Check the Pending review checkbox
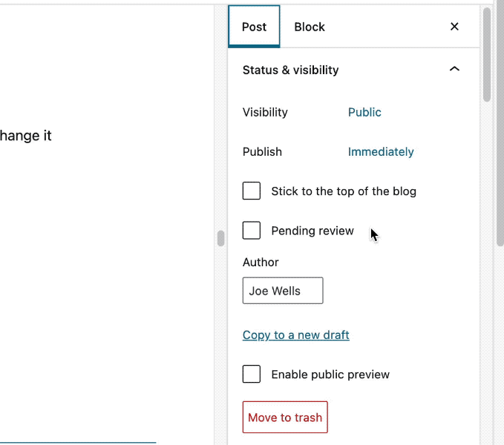Image resolution: width=504 pixels, height=445 pixels. (x=252, y=231)
